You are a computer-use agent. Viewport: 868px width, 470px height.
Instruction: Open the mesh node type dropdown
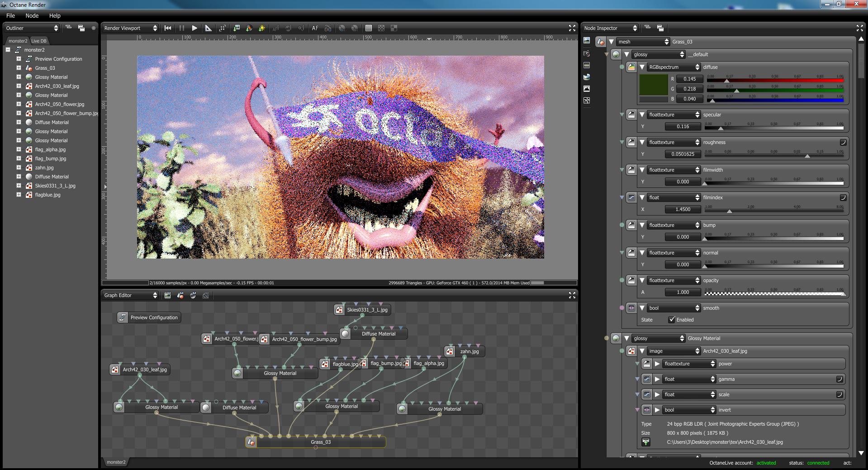coord(643,42)
